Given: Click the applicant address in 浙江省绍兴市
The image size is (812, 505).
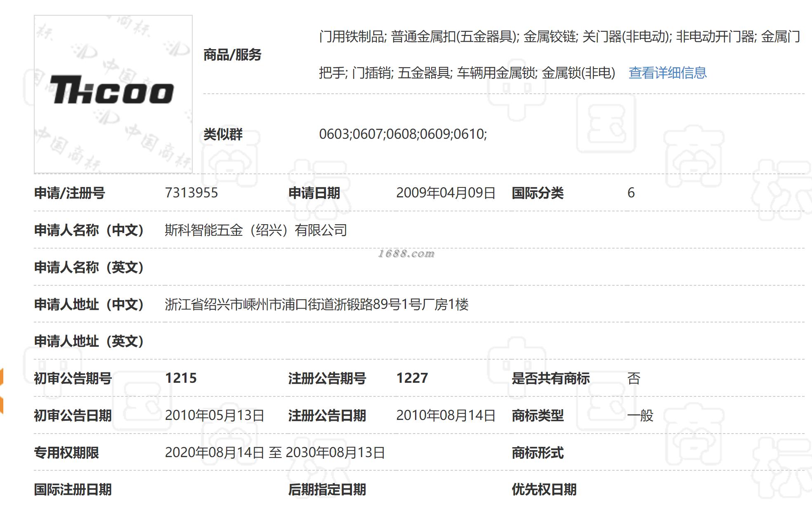Looking at the screenshot, I should coord(316,304).
